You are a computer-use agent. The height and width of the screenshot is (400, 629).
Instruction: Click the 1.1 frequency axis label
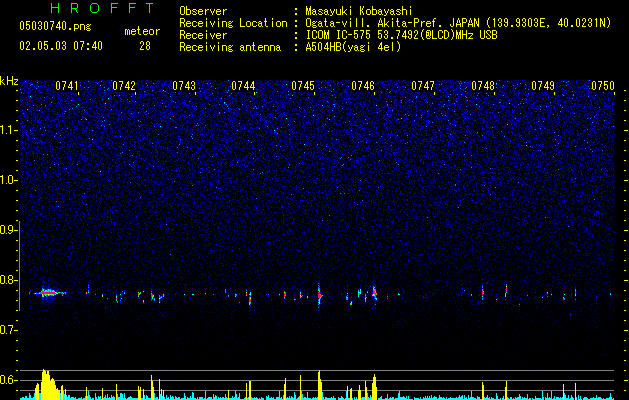(9, 130)
